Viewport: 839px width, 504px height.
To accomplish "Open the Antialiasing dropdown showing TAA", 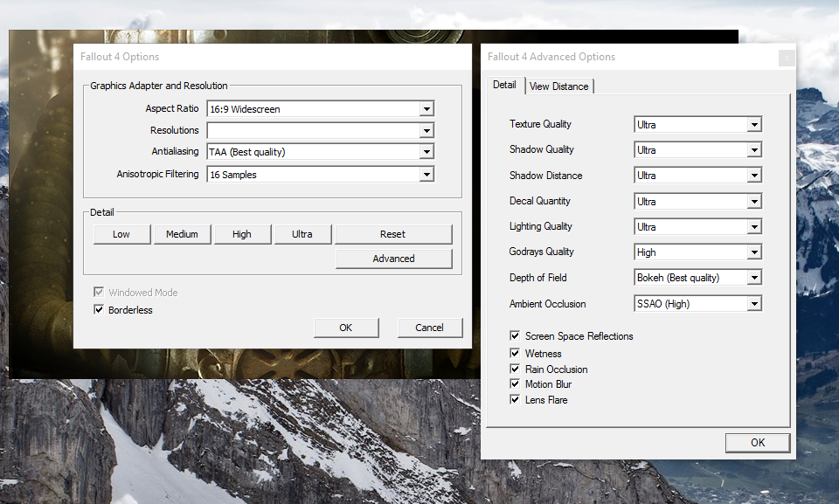I will pos(320,152).
